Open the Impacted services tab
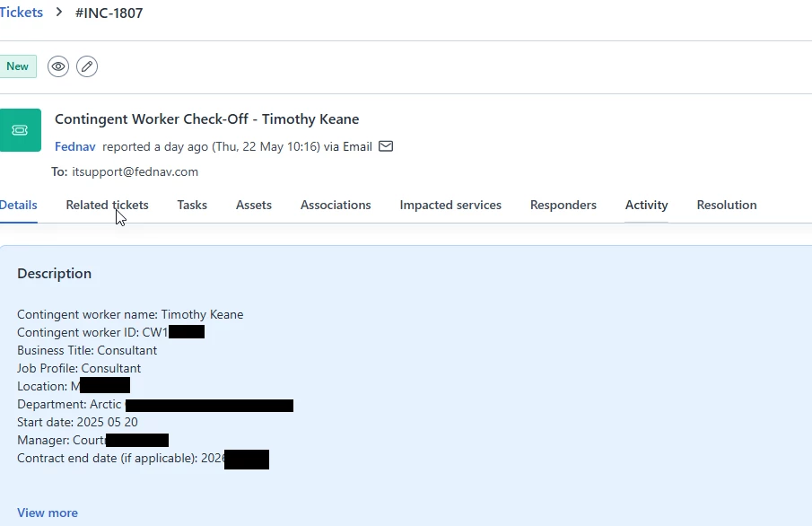The height and width of the screenshot is (526, 812). point(450,206)
